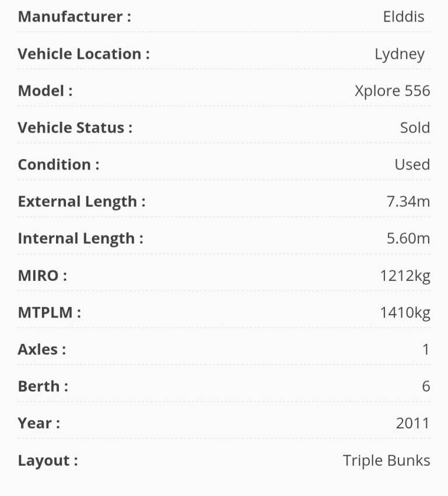Select the Lydney location value
This screenshot has width=448, height=496.
tap(400, 54)
